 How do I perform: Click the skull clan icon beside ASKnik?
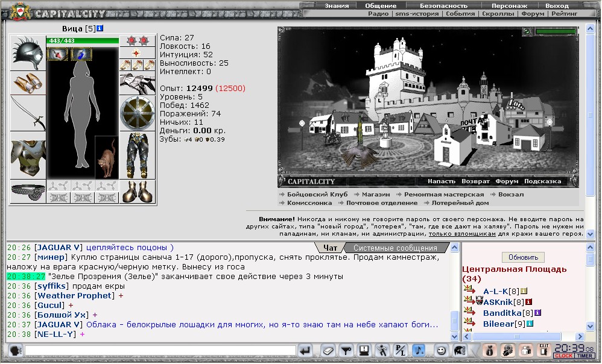click(479, 301)
